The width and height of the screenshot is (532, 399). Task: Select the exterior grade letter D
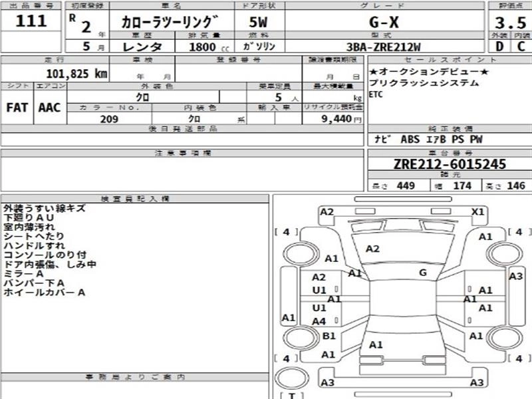pyautogui.click(x=499, y=46)
